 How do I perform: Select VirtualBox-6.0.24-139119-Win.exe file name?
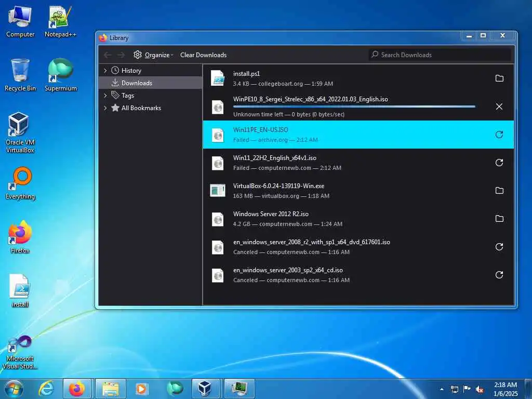click(278, 186)
